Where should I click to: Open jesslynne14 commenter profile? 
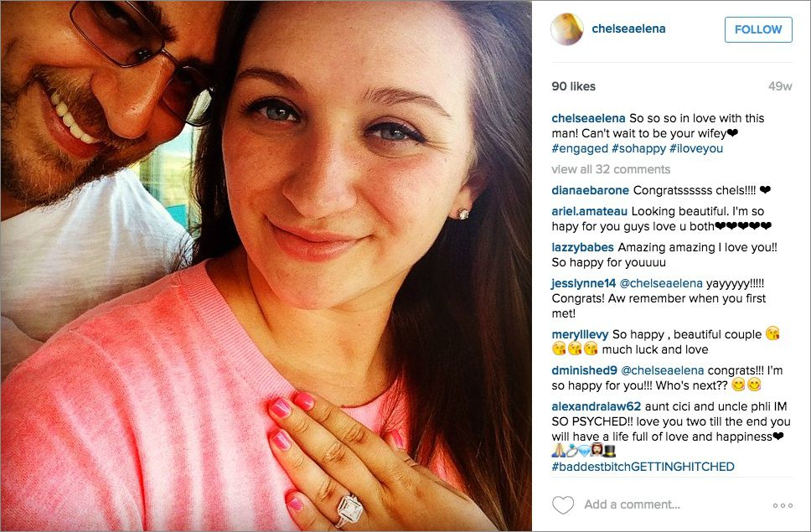click(583, 283)
